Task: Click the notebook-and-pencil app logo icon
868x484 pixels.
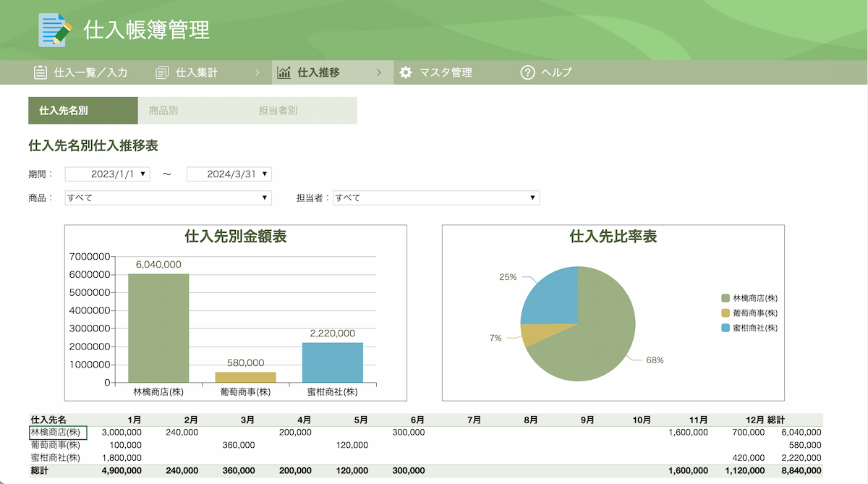Action: [56, 30]
